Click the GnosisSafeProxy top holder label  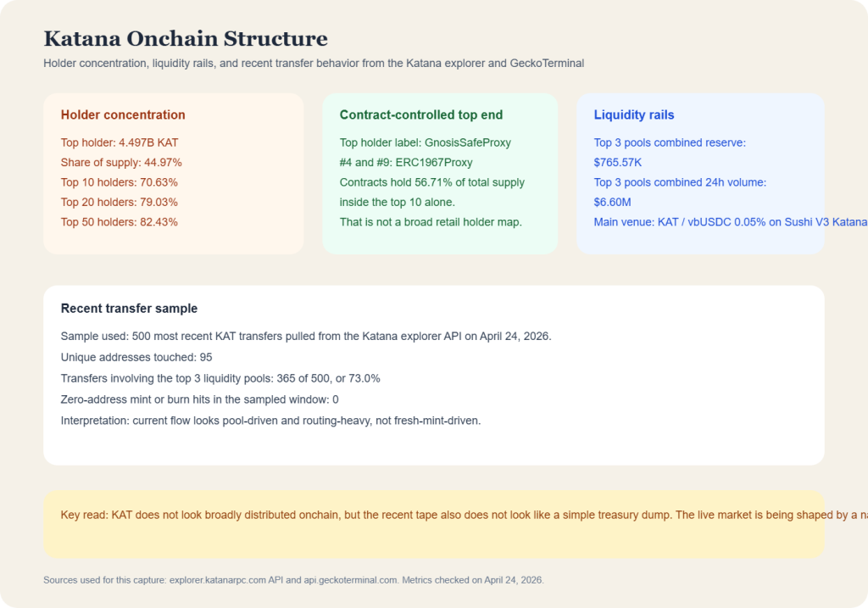click(x=425, y=142)
